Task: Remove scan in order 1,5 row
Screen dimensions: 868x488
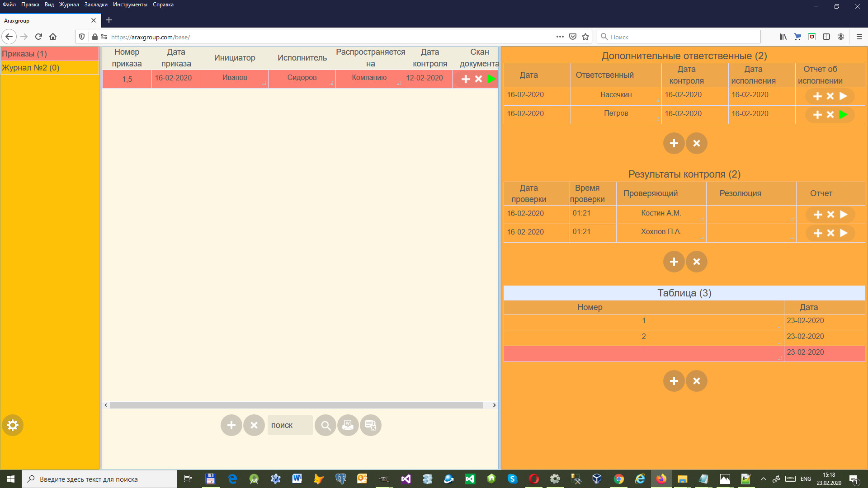Action: coord(478,79)
